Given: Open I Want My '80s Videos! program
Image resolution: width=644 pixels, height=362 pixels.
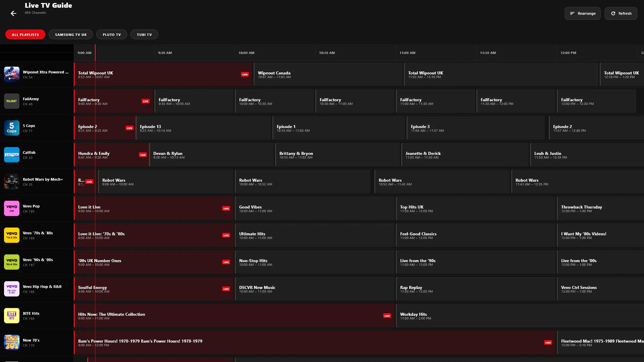Looking at the screenshot, I should click(x=600, y=235).
